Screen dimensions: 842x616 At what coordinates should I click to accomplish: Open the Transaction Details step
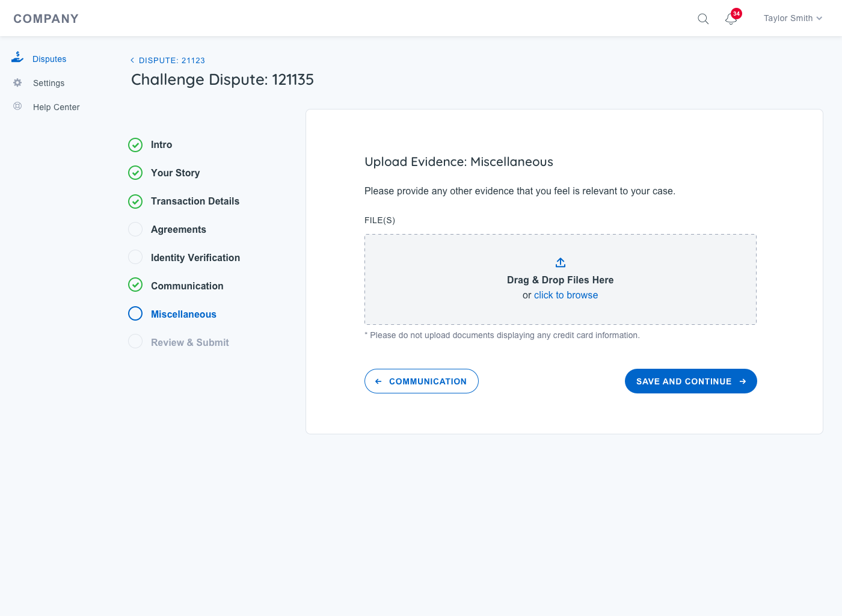(195, 202)
